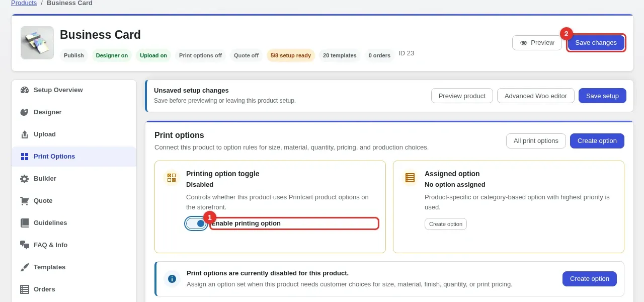Click Create option beside All print options
Image resolution: width=644 pixels, height=302 pixels.
coord(597,141)
